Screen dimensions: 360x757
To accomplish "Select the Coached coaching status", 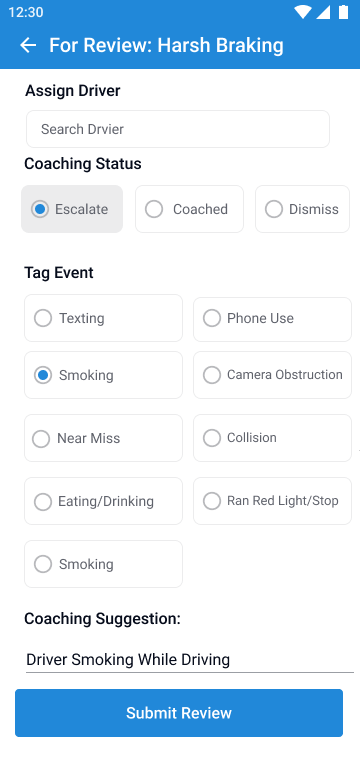I will (189, 209).
